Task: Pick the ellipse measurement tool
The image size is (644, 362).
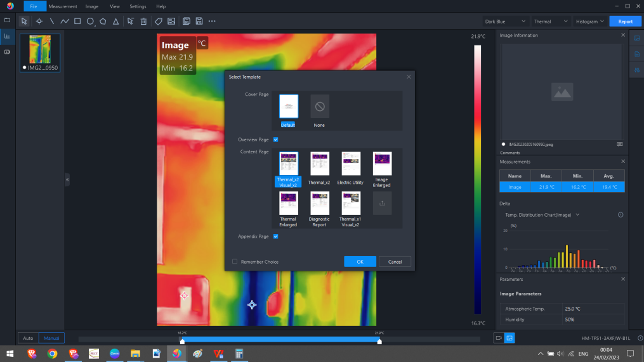Action: click(x=90, y=21)
